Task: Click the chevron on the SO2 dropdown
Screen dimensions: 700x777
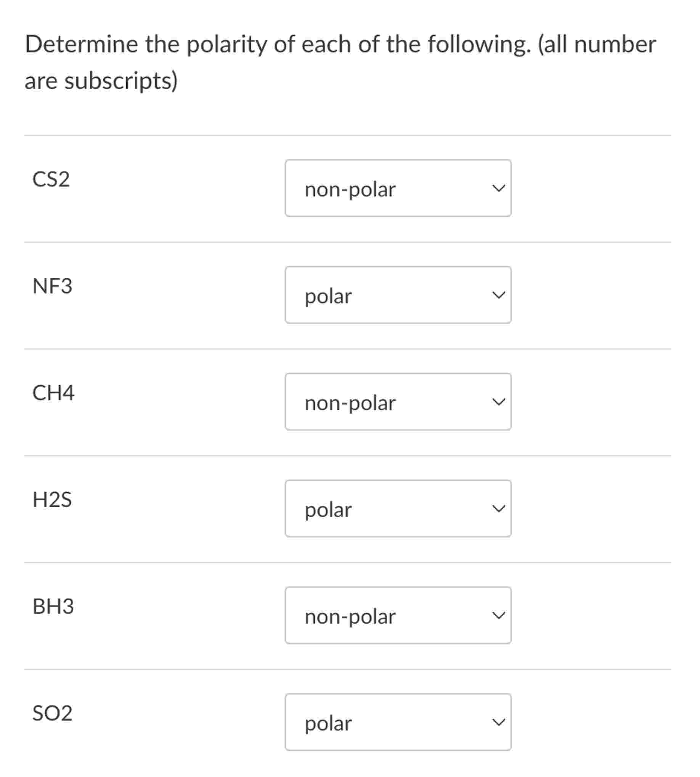Action: pyautogui.click(x=499, y=723)
